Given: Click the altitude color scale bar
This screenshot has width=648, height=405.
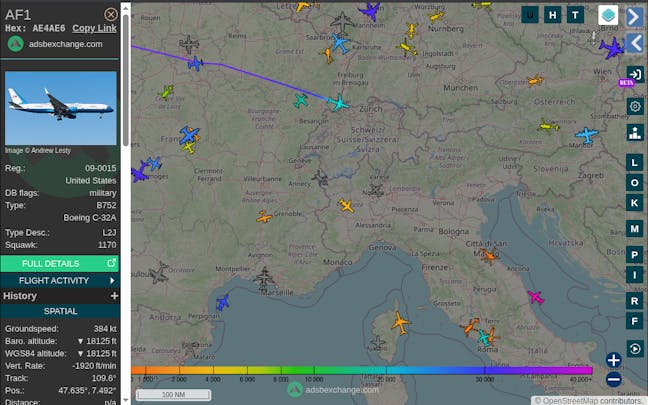Looking at the screenshot, I should click(360, 370).
